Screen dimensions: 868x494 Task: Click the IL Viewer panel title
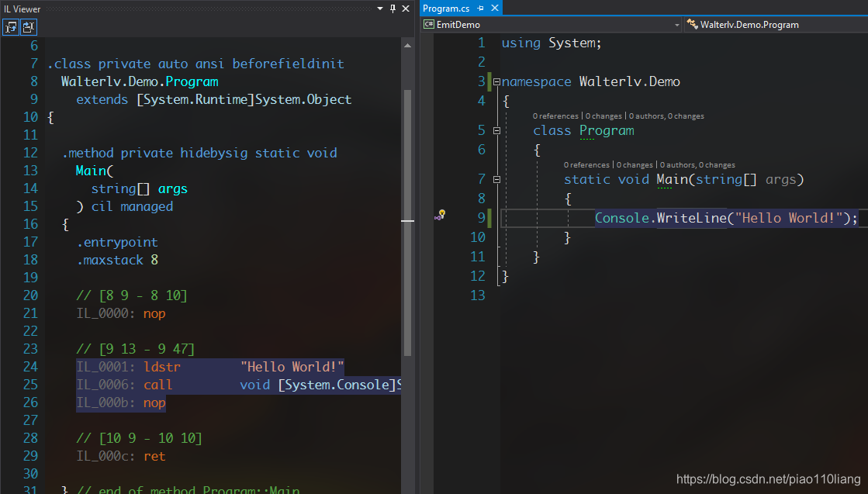pyautogui.click(x=22, y=9)
